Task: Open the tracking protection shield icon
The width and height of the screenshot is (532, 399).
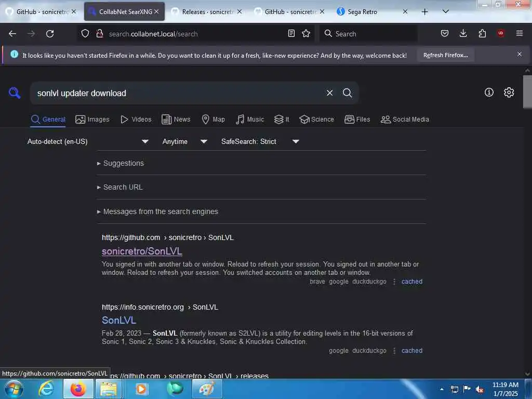Action: pyautogui.click(x=85, y=34)
